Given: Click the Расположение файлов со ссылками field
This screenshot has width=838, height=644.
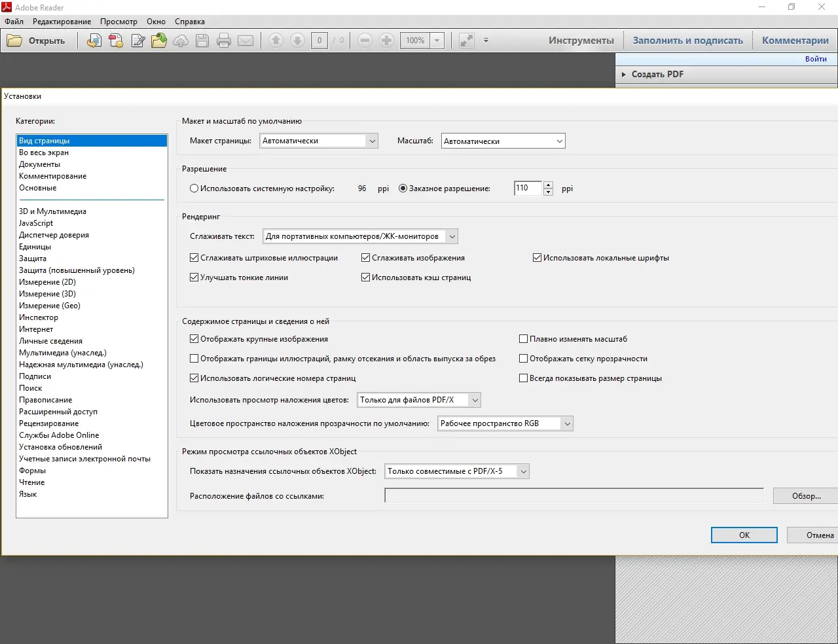Looking at the screenshot, I should 574,496.
